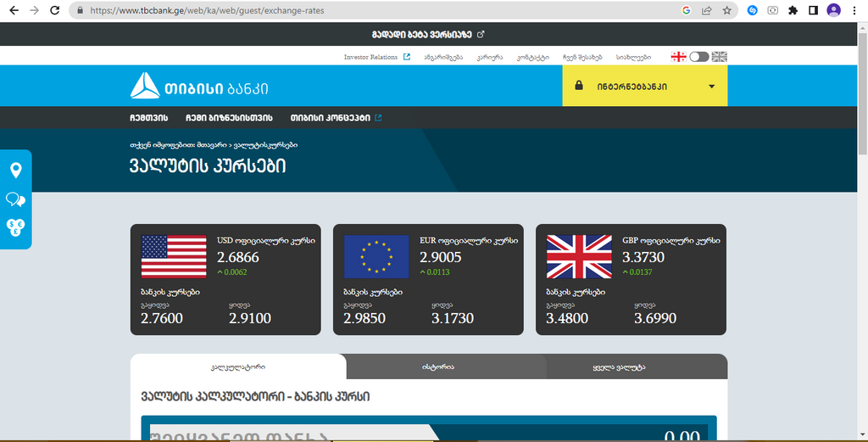
Task: Click the UK flag language icon
Action: (x=719, y=57)
